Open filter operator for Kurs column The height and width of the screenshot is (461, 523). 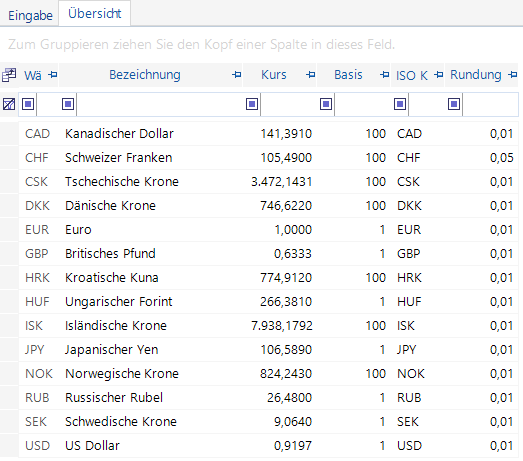tap(252, 104)
